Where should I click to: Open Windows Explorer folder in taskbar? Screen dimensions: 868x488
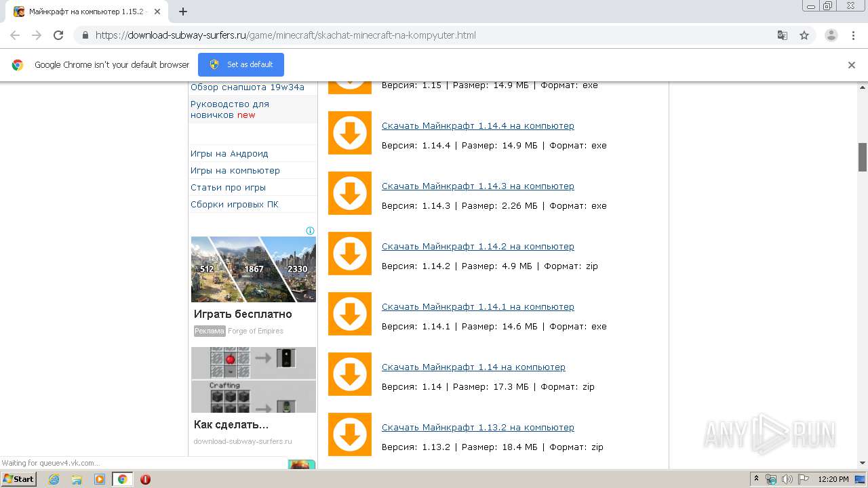(77, 479)
